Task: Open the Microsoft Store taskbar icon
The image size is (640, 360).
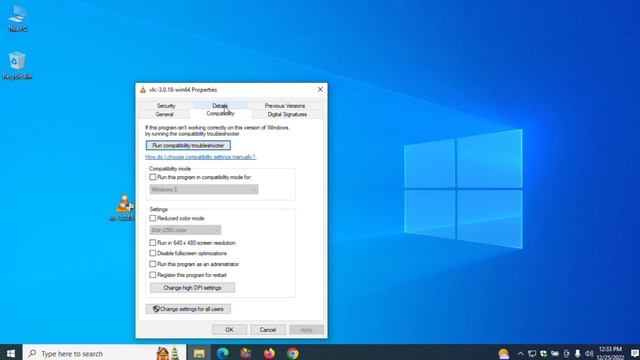Action: [x=246, y=353]
